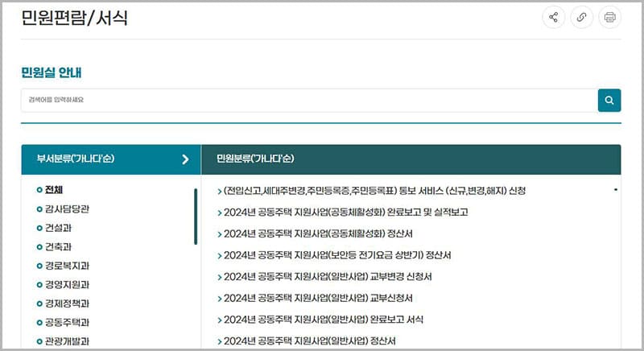Screen dimensions: 644x351
Task: Click the print icon button
Action: pyautogui.click(x=609, y=17)
